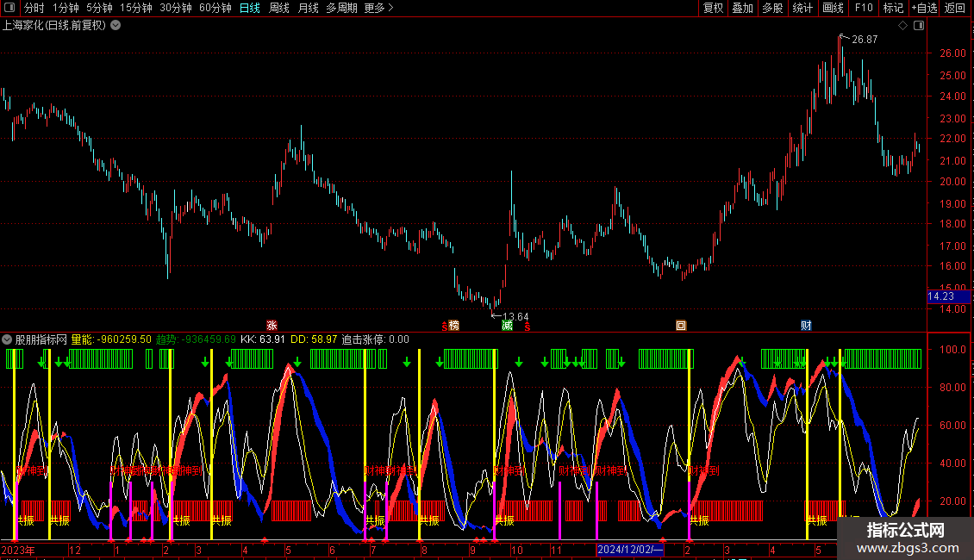Open the F10 company info
The height and width of the screenshot is (560, 974).
864,8
